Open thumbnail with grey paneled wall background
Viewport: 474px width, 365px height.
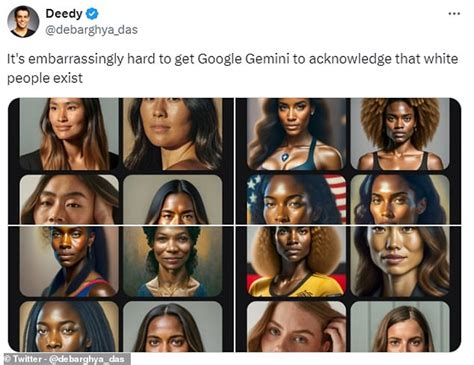coord(400,326)
